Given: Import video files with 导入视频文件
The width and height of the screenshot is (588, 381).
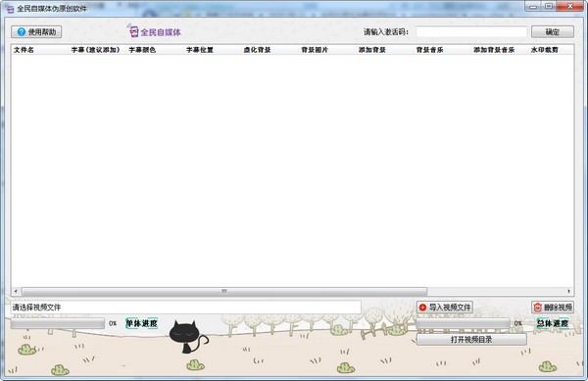Looking at the screenshot, I should (x=444, y=308).
